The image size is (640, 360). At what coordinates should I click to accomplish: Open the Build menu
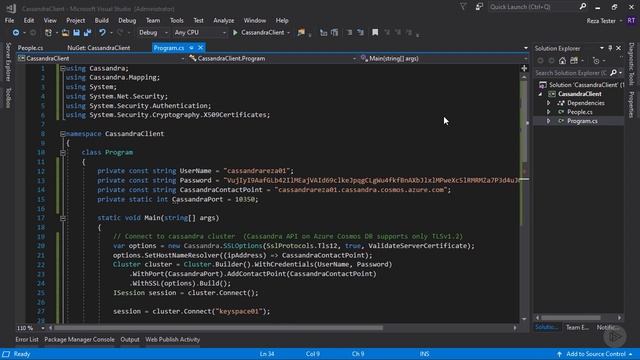[x=102, y=20]
